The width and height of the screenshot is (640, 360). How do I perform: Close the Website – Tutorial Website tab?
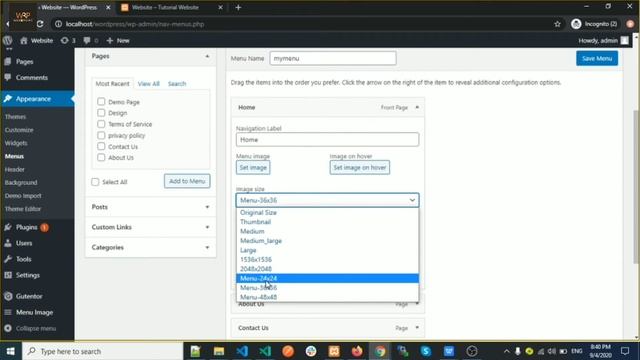220,7
